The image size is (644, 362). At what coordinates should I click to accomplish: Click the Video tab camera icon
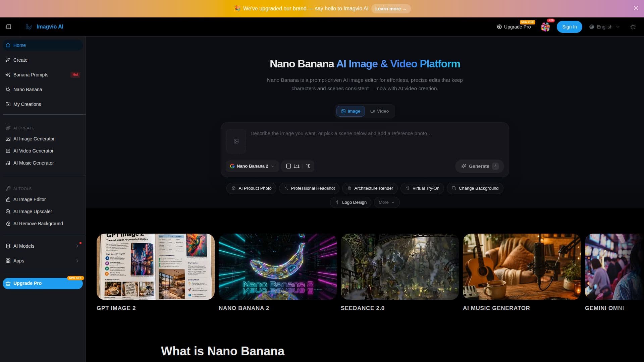(x=372, y=111)
